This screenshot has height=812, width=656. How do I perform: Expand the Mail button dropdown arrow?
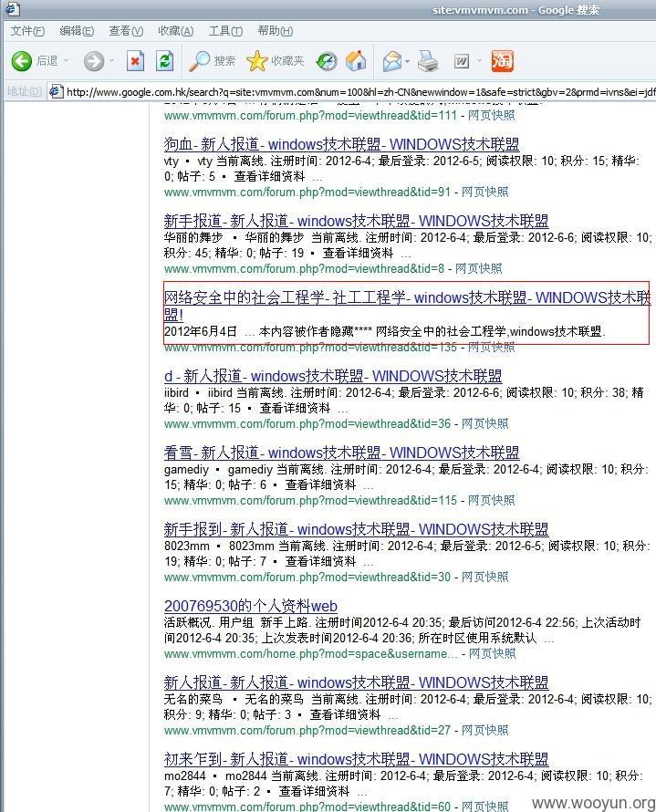tap(408, 61)
